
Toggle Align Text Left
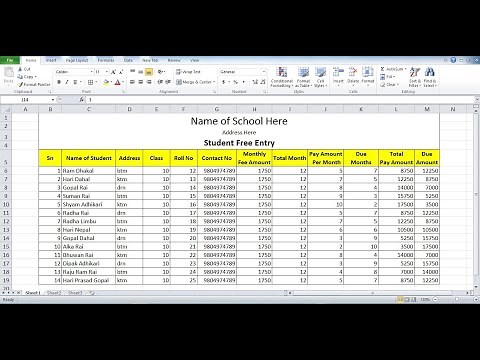[132, 82]
